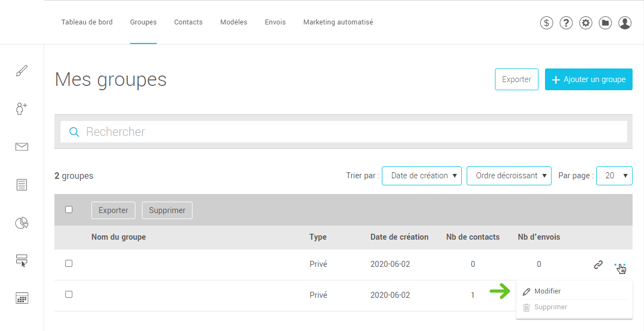Select 'Modifier' in the context menu
The image size is (644, 331).
(x=547, y=291)
